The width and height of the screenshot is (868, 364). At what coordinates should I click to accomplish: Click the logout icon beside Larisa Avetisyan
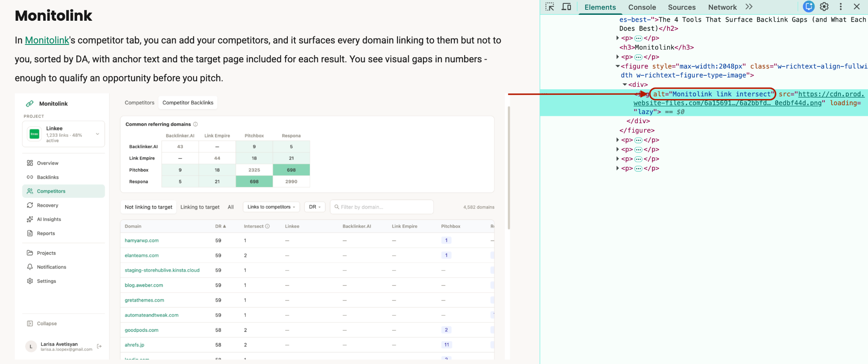(99, 346)
